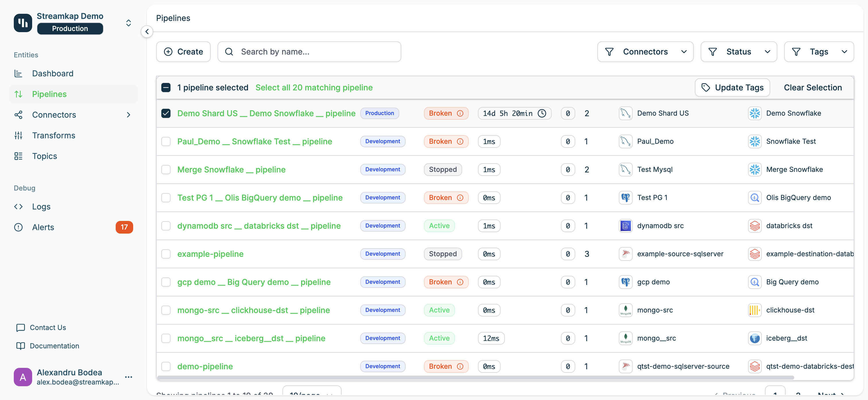
Task: Click Broken info icon on Paul_Demo row
Action: click(460, 141)
